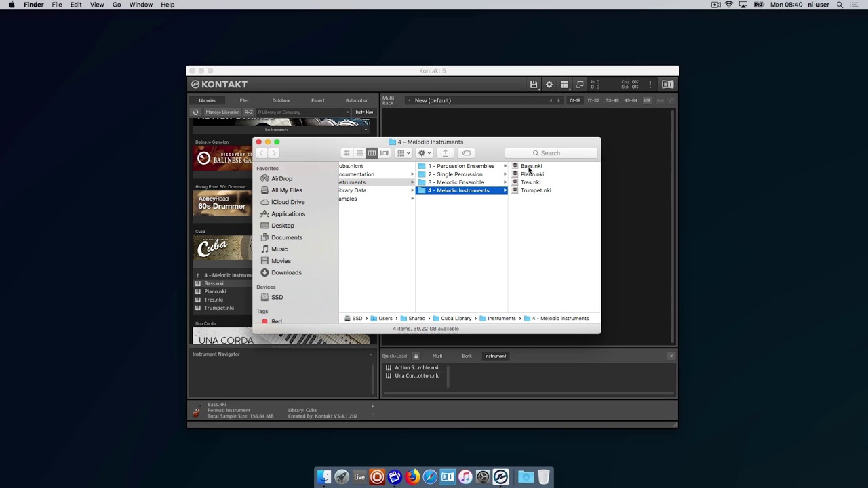
Task: Toggle the Instr Nav button
Action: tap(364, 112)
